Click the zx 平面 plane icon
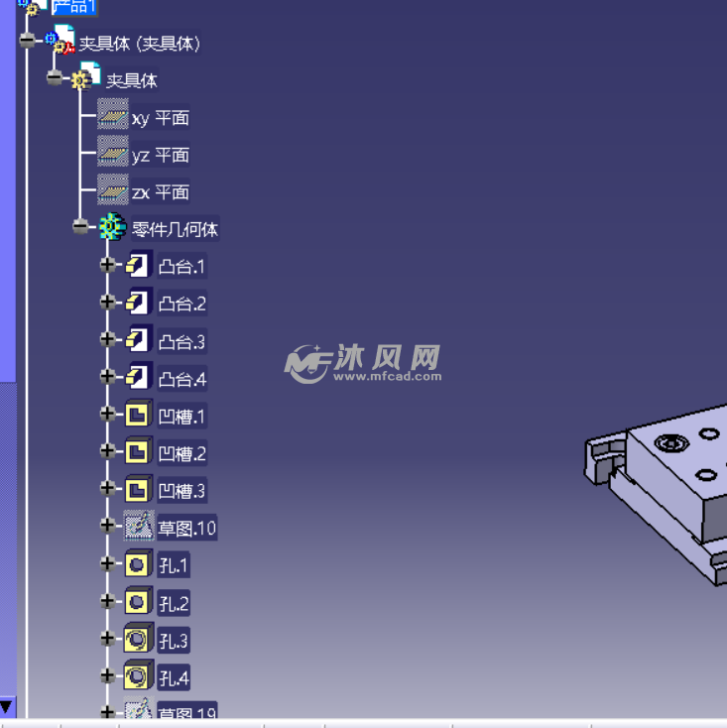This screenshot has height=728, width=727. click(112, 189)
